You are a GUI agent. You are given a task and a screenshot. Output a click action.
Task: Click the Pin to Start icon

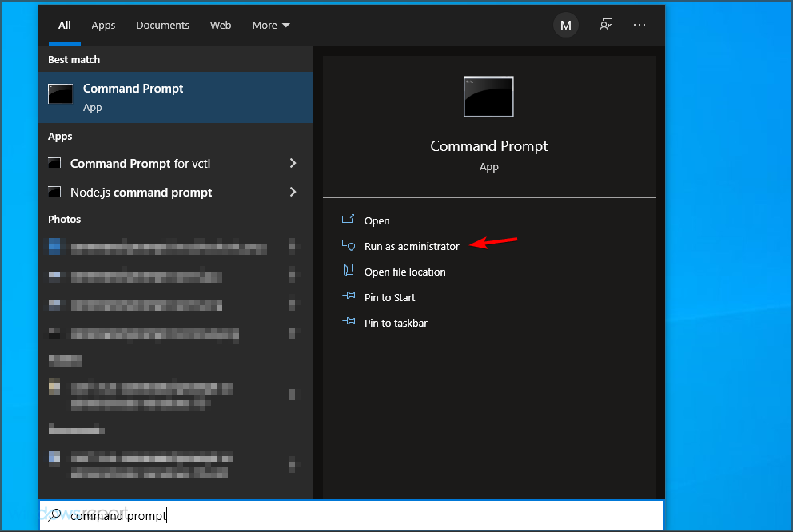click(x=349, y=297)
